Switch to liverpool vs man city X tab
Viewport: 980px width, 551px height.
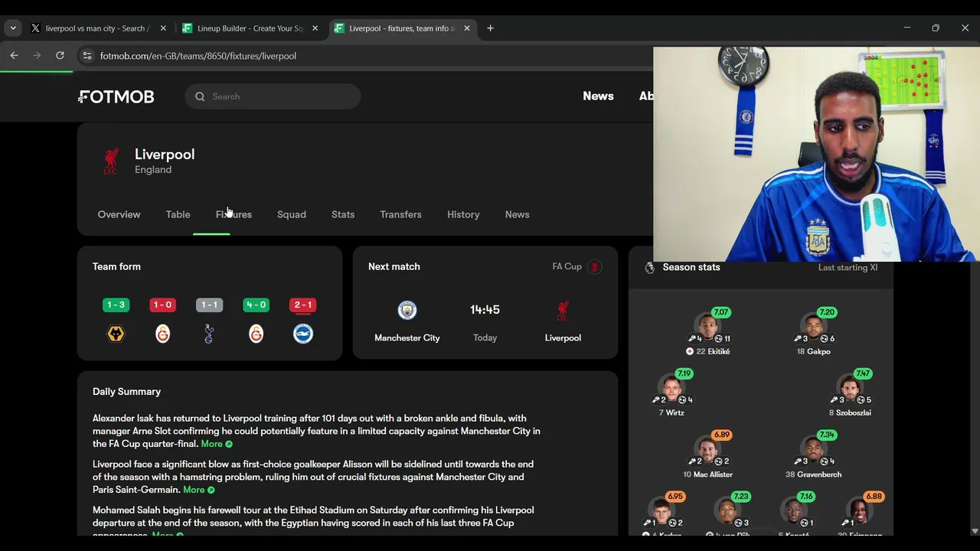[x=98, y=28]
